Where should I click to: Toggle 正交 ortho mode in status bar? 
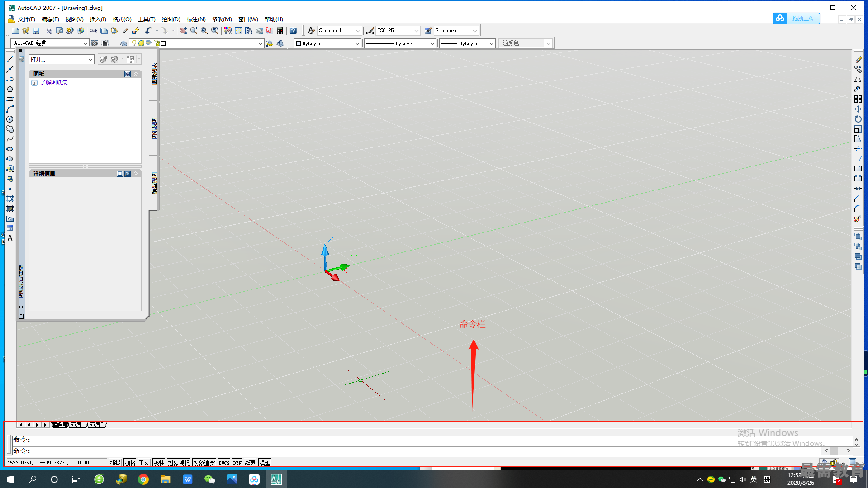144,463
